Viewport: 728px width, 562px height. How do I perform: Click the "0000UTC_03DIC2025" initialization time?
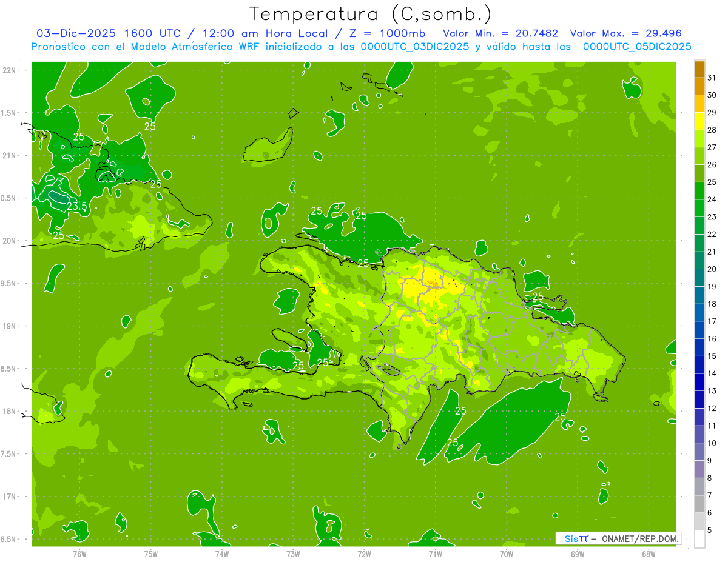415,47
